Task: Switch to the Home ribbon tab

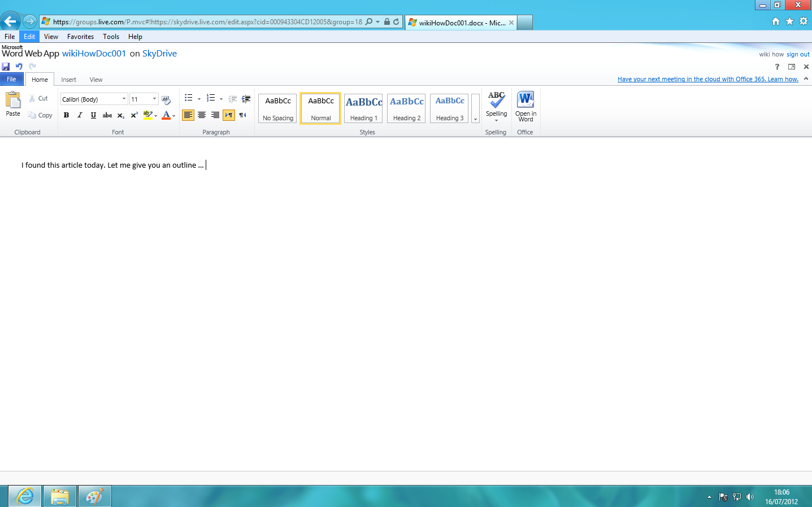Action: [40, 80]
